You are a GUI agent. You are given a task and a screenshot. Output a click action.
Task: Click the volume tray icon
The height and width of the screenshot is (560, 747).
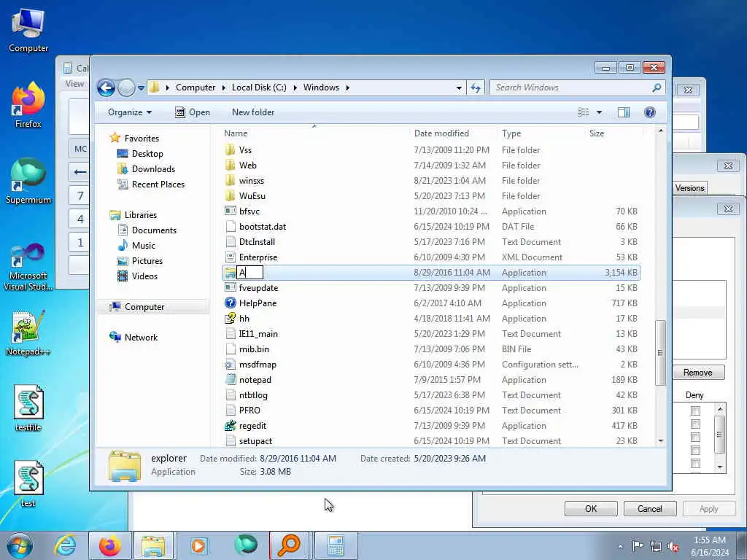pos(673,547)
